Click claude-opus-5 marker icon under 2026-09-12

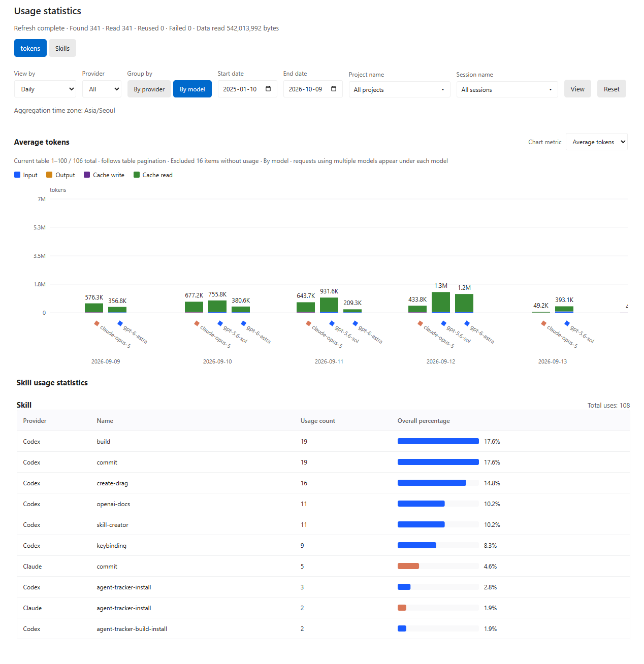pos(420,323)
